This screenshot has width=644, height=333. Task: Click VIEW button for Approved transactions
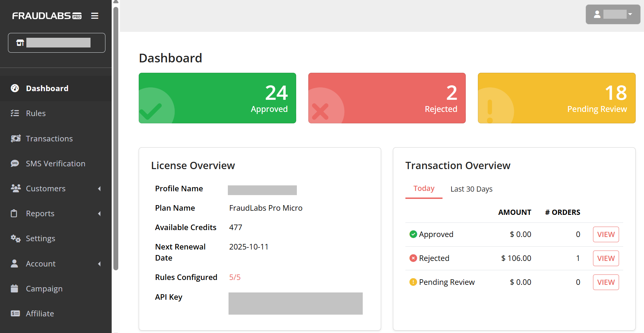click(606, 235)
